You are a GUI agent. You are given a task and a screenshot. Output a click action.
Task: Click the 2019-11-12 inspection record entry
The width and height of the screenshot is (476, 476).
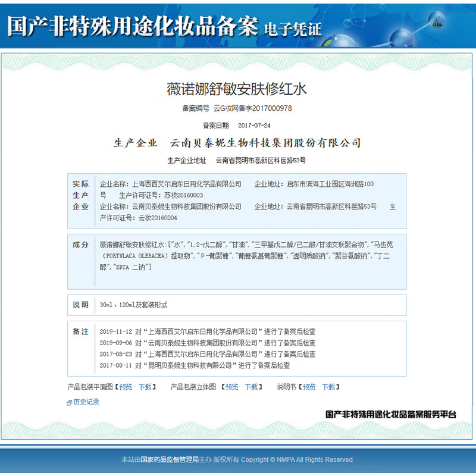(207, 331)
